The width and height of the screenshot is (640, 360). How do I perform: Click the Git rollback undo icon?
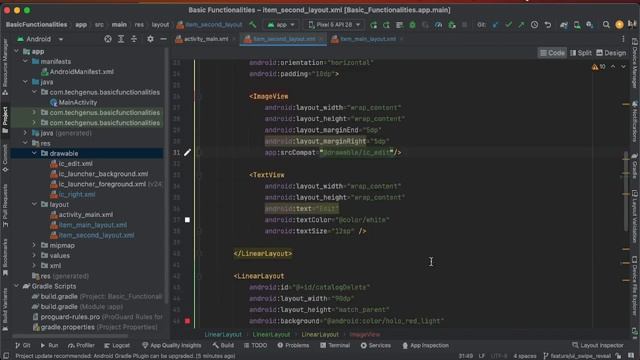(548, 25)
